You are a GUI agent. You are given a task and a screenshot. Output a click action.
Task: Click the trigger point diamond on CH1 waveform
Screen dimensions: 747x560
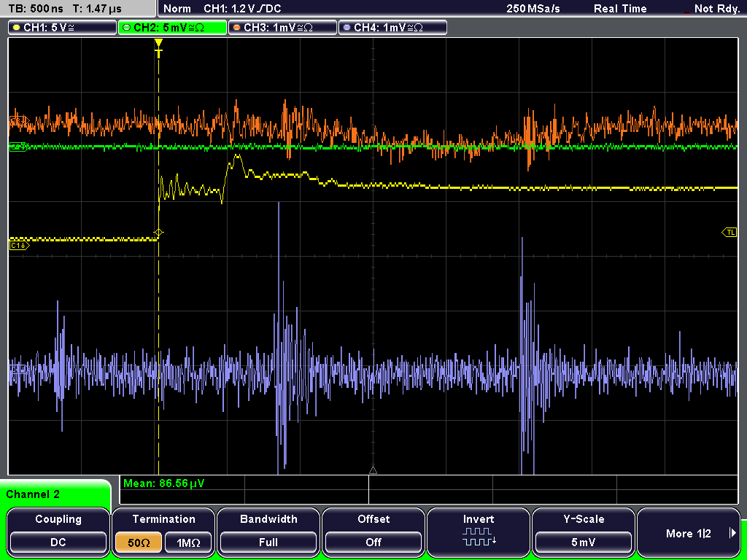[x=158, y=233]
